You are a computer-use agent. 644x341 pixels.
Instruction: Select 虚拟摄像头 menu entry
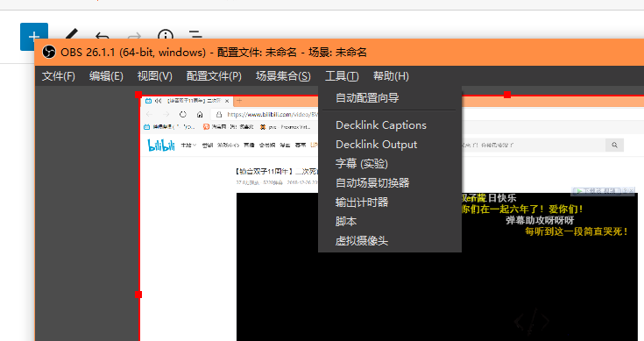click(x=390, y=241)
